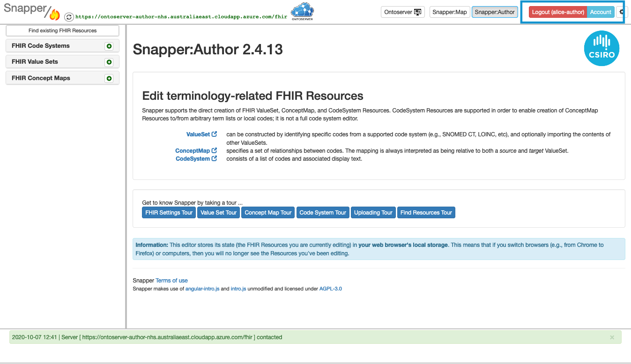Image resolution: width=631 pixels, height=364 pixels.
Task: Open the external link icon next to CodeSystem
Action: click(x=214, y=158)
